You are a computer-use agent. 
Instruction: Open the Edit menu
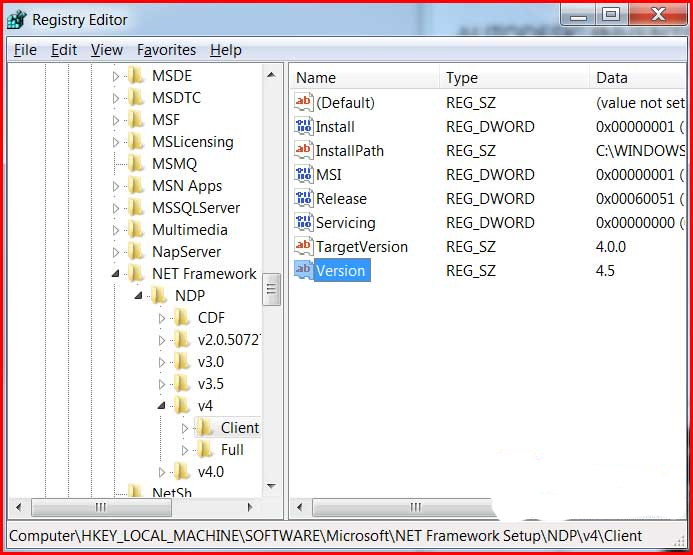[x=64, y=50]
